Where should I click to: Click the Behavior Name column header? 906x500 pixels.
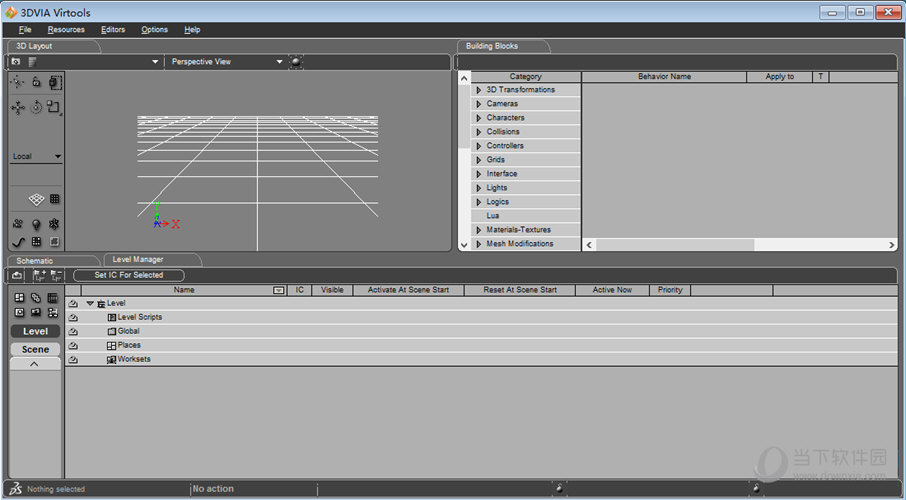(664, 76)
